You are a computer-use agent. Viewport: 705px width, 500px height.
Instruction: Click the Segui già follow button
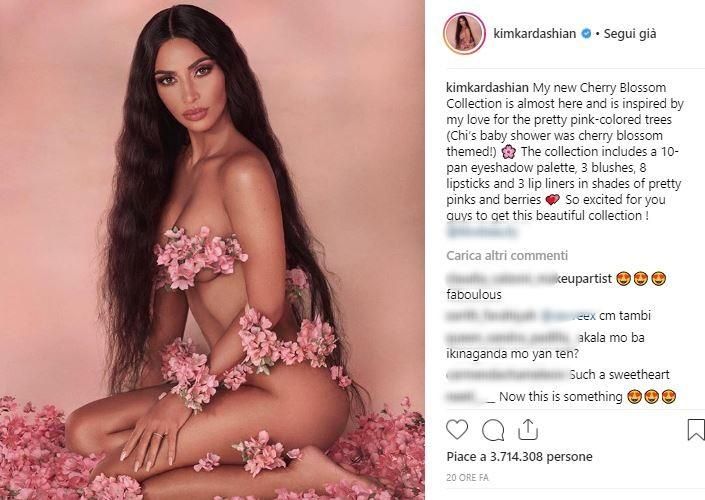pyautogui.click(x=630, y=34)
